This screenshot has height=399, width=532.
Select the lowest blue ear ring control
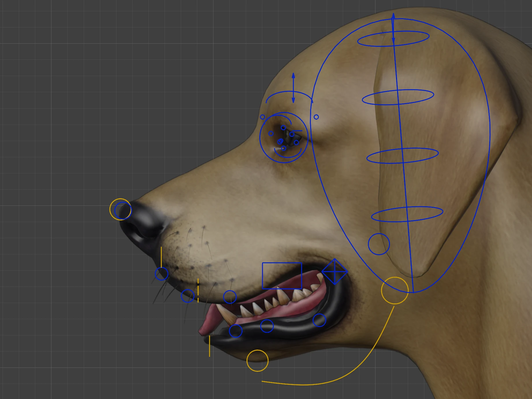click(407, 214)
